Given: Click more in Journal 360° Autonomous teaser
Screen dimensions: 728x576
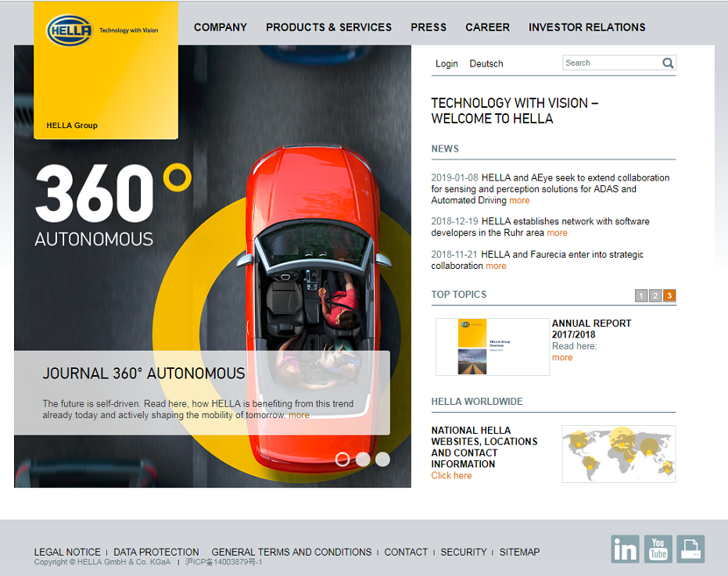Looking at the screenshot, I should pos(299,416).
